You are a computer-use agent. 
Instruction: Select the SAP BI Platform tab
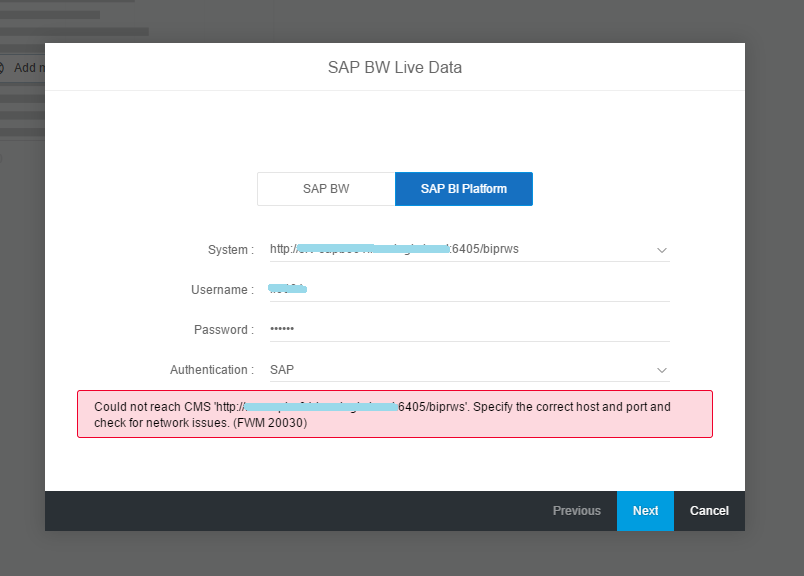coord(464,189)
